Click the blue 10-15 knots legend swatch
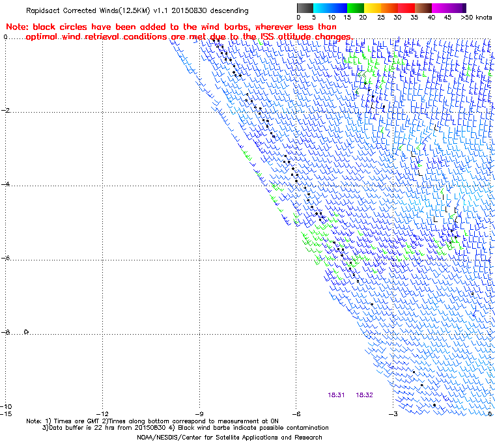Viewport: 495px width, 448px height. [339, 8]
